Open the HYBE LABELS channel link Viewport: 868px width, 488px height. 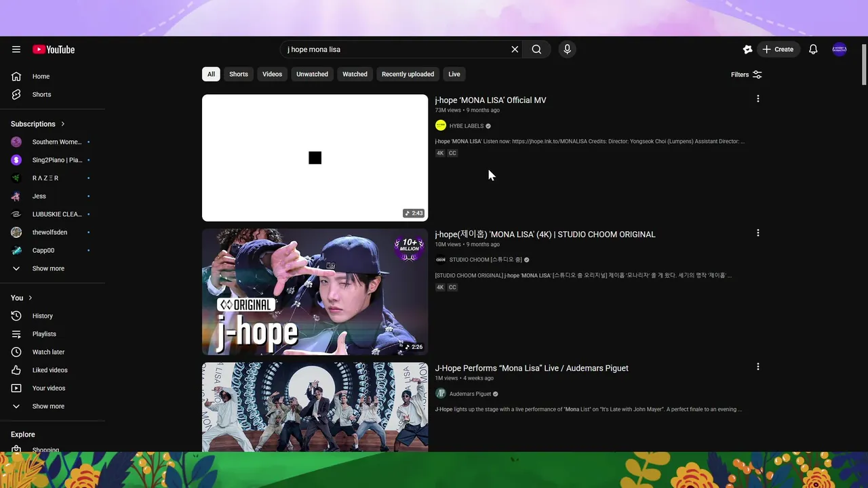(467, 126)
